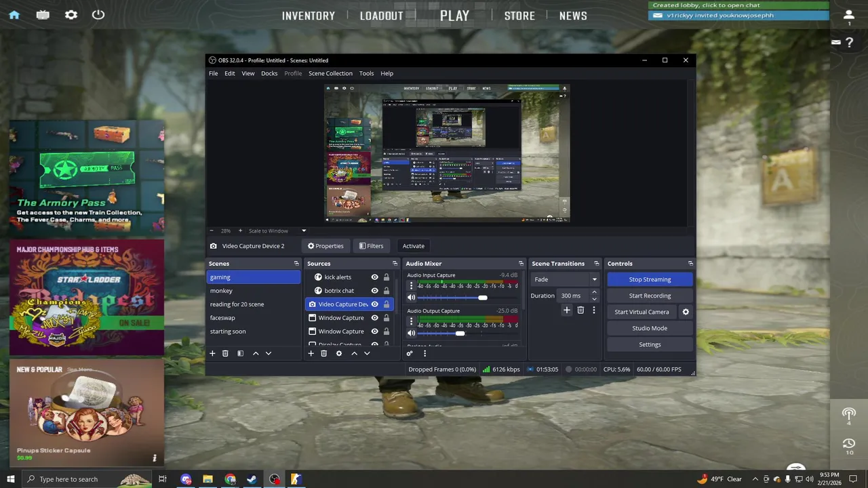This screenshot has height=488, width=868.
Task: Open CS2 broadcast icon in right sidebar
Action: (849, 413)
